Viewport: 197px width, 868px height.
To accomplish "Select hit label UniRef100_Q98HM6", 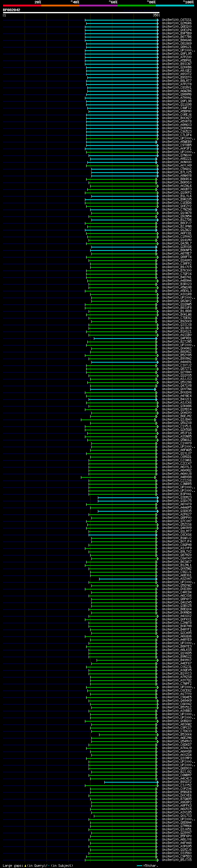I will click(x=176, y=94).
